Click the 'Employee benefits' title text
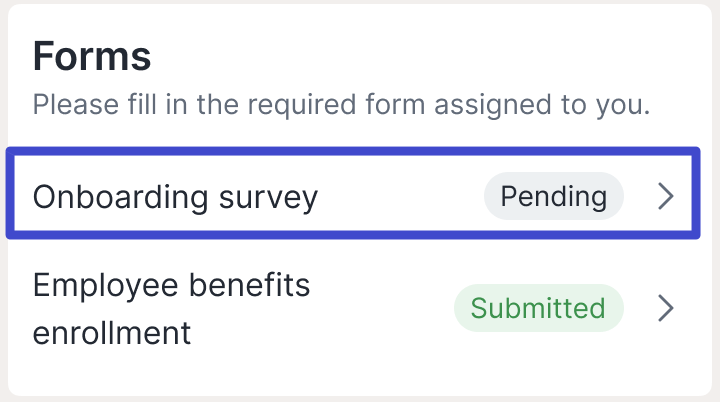 171,286
